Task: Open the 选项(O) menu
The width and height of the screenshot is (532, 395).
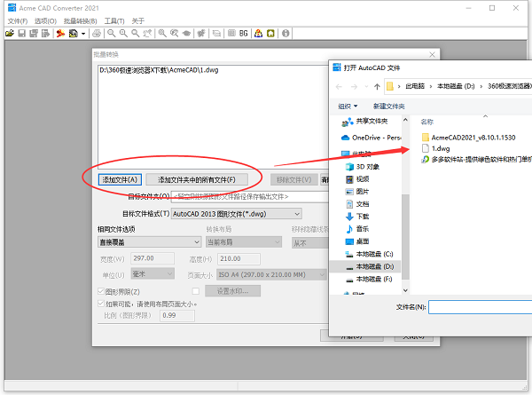Action: pos(45,21)
